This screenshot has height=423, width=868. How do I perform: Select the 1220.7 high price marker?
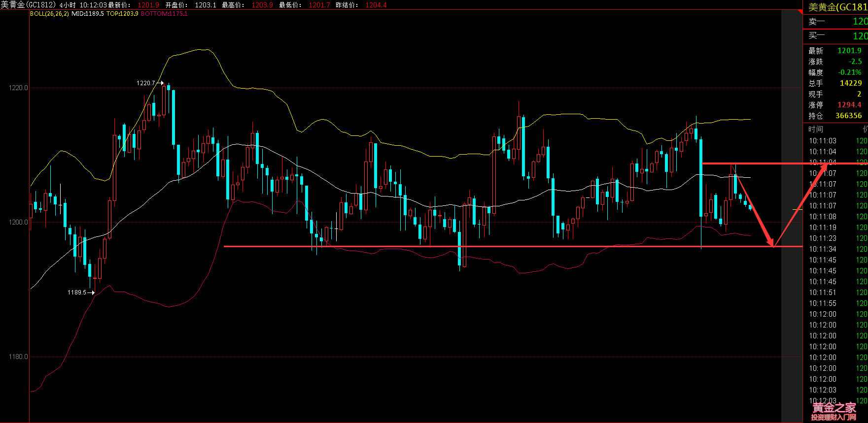[x=146, y=83]
